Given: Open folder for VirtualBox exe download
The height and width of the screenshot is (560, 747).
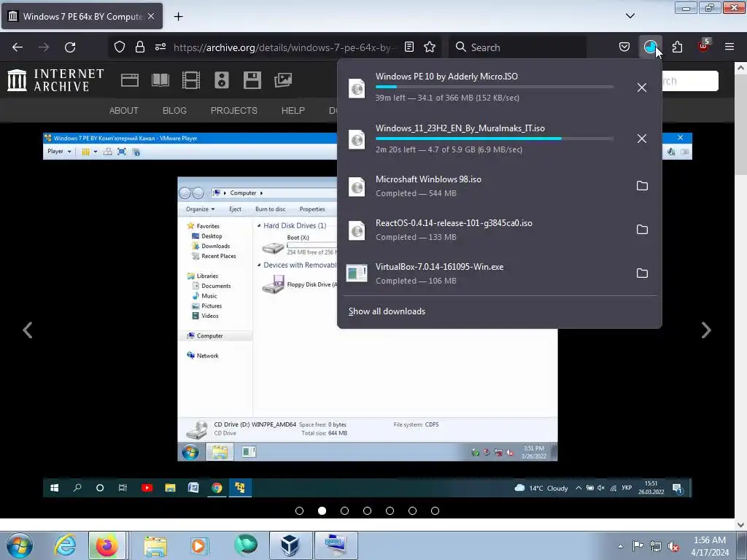Looking at the screenshot, I should pos(642,273).
